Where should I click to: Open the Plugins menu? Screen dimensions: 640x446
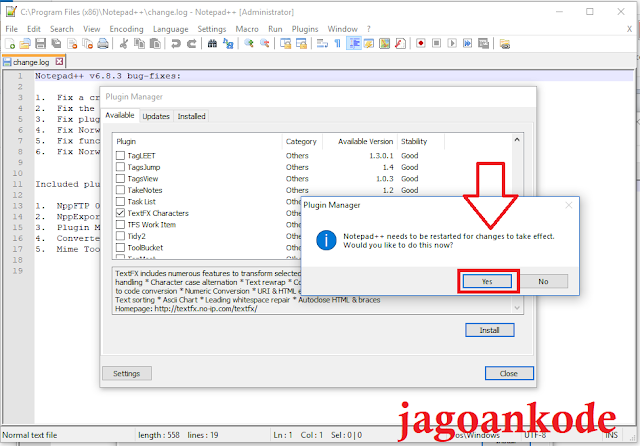click(x=305, y=29)
